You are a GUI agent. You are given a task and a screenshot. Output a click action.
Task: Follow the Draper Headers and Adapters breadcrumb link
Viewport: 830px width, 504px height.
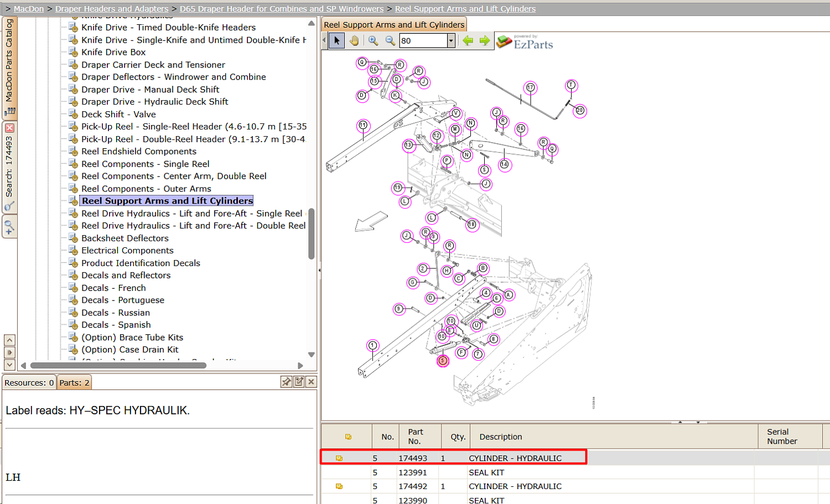[x=112, y=9]
